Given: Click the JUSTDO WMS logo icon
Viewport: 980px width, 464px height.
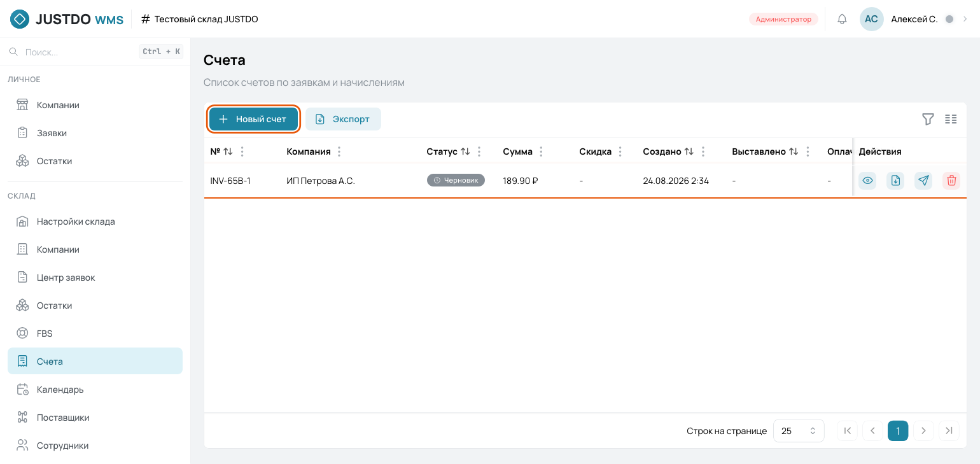Looking at the screenshot, I should pos(20,19).
